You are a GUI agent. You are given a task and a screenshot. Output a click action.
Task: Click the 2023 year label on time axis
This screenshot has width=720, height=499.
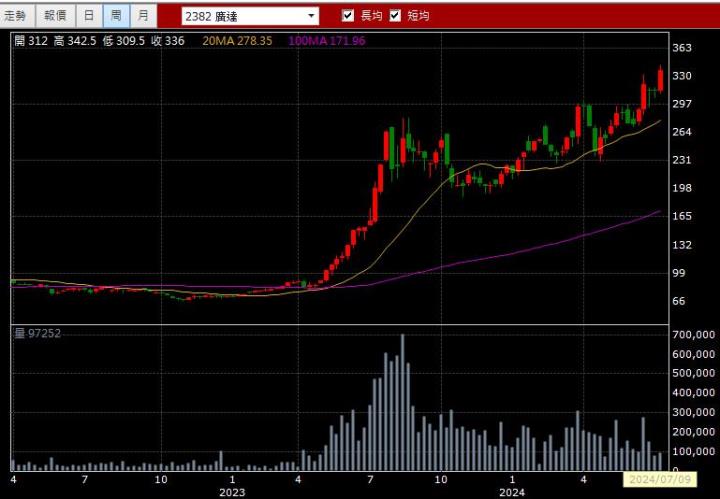pyautogui.click(x=232, y=492)
